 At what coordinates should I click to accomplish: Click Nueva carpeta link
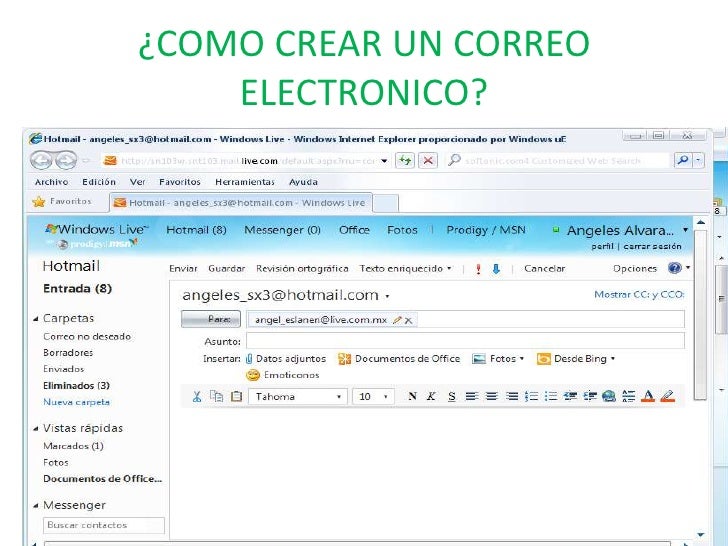pyautogui.click(x=77, y=402)
